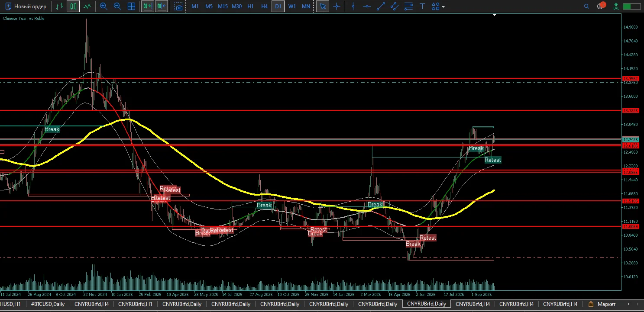Click the 12.7425 current price label
Image resolution: width=644 pixels, height=312 pixels.
click(x=630, y=139)
